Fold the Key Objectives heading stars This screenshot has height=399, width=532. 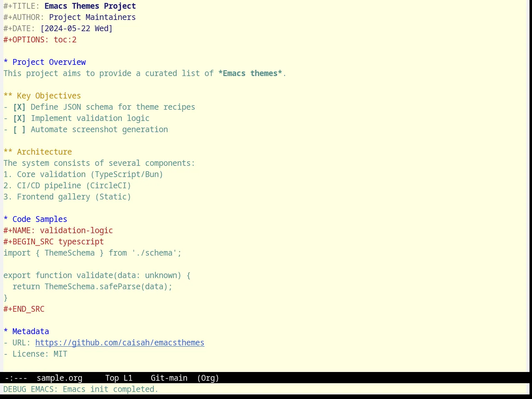pyautogui.click(x=8, y=96)
